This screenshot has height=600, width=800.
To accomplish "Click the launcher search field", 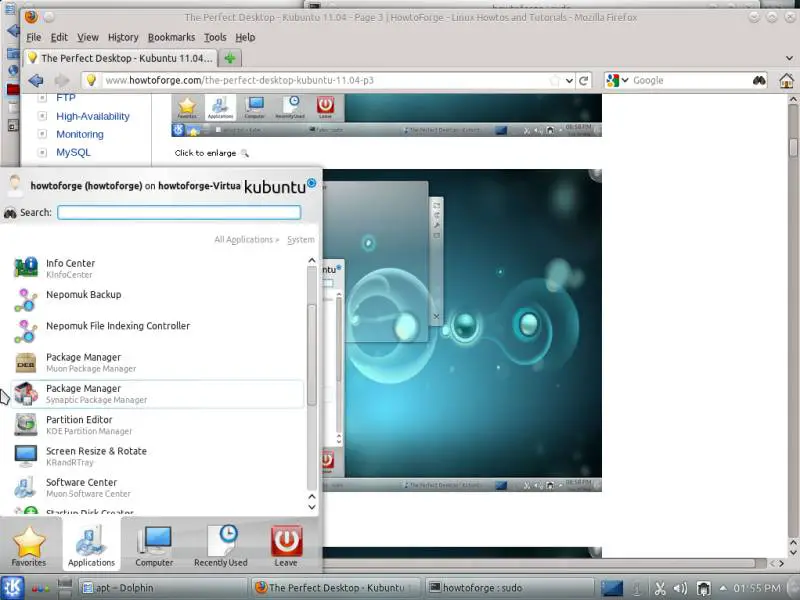I will pyautogui.click(x=179, y=212).
